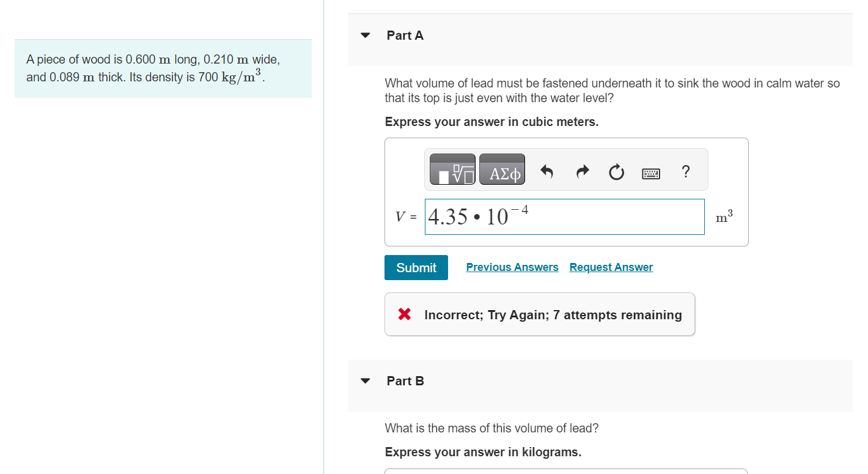Select the Part B heading
Image resolution: width=868 pixels, height=474 pixels.
(405, 380)
